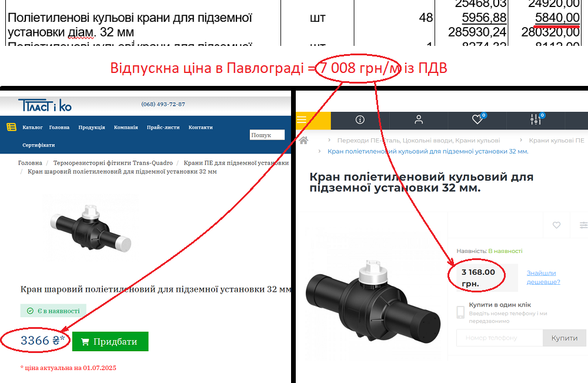Add product to favorites with heart icon
Viewport: 588px width, 383px height.
[556, 225]
